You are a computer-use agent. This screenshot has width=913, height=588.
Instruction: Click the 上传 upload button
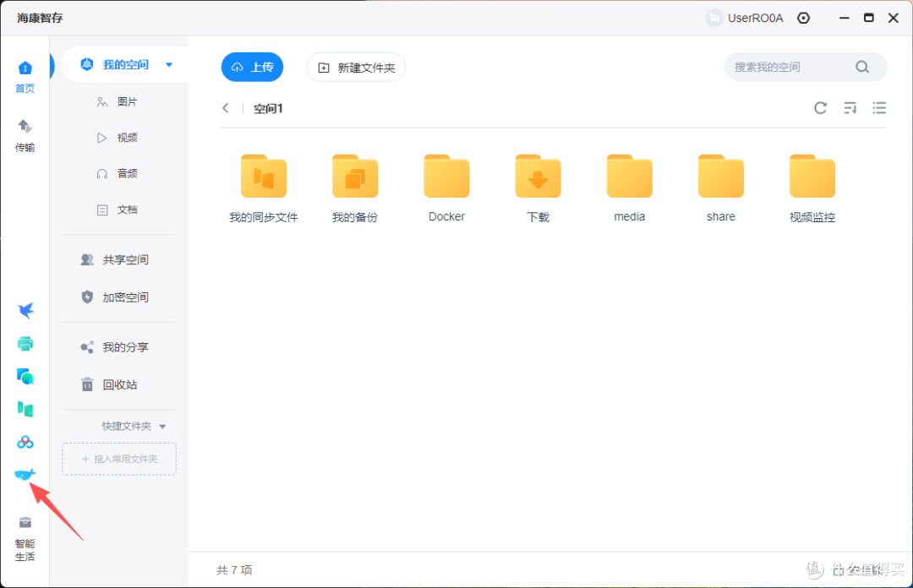(252, 68)
